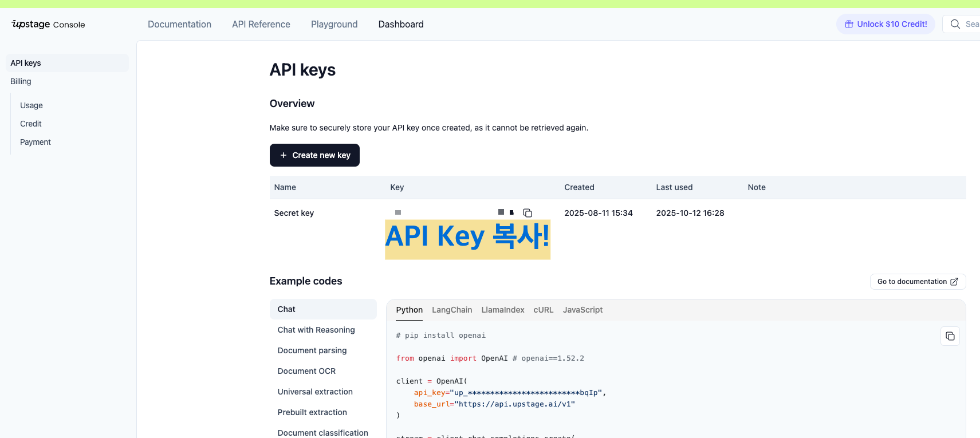Viewport: 980px width, 438px height.
Task: Click the gift icon in Unlock credit
Action: (849, 24)
